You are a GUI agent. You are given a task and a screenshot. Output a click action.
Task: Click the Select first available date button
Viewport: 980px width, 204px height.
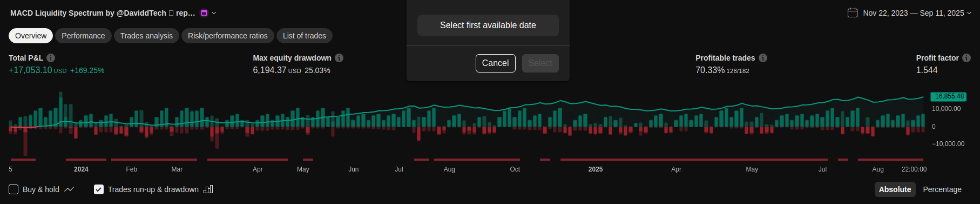tap(488, 25)
